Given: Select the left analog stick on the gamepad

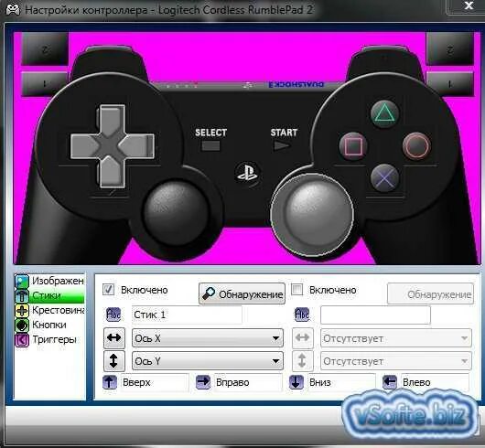Looking at the screenshot, I should click(x=176, y=213).
